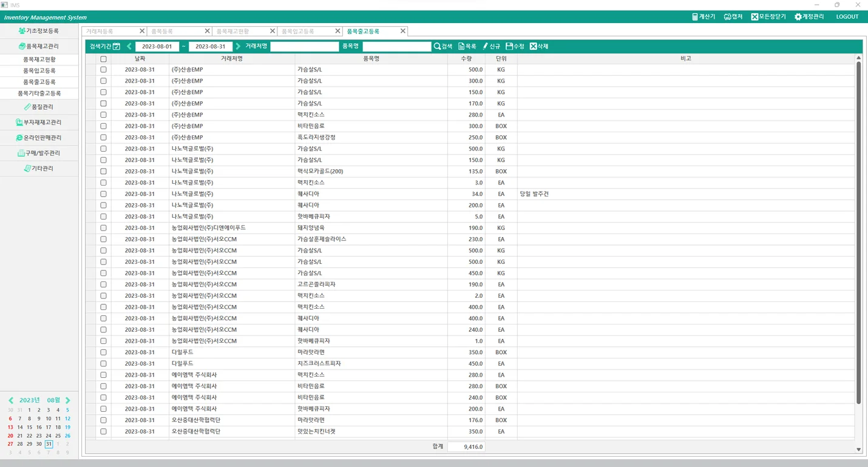Select day 15 in the sidebar calendar
The height and width of the screenshot is (467, 868).
29,427
